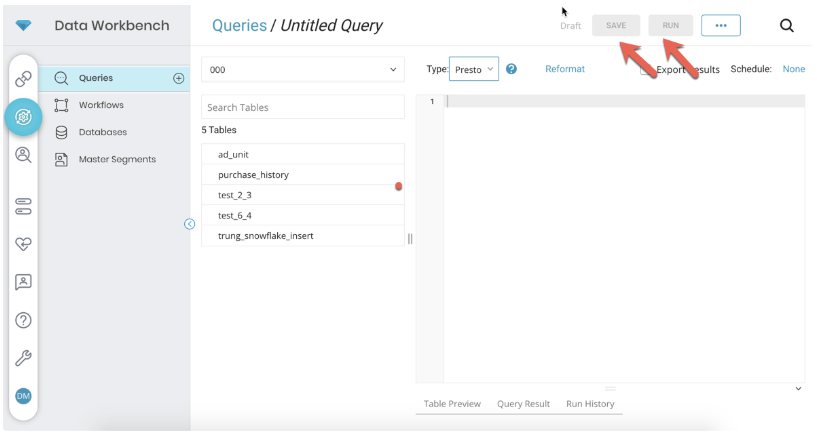
Task: Click the add new query plus icon
Action: click(x=179, y=78)
